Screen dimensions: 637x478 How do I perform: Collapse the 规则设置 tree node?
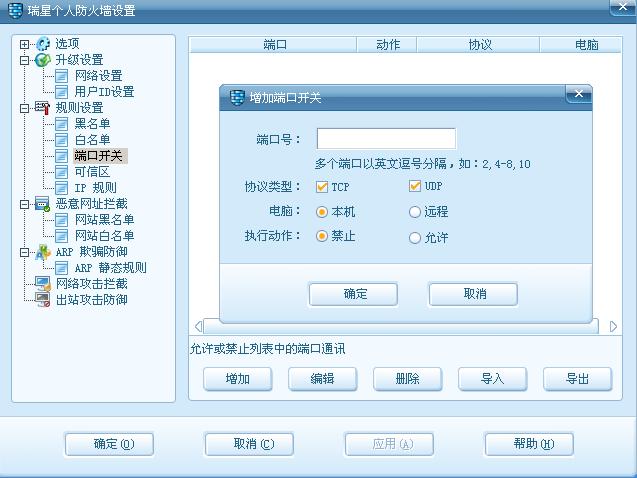pos(24,108)
